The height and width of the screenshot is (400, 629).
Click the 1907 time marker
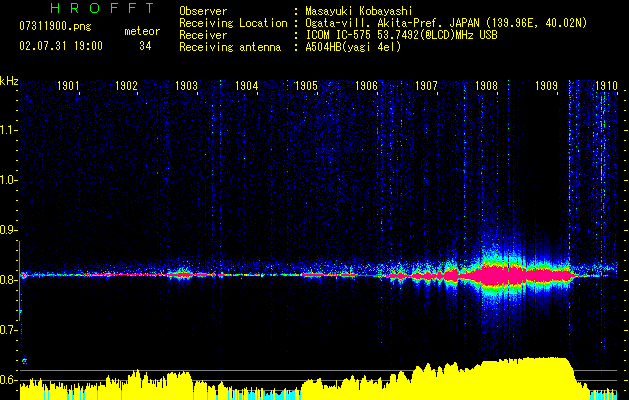tap(426, 85)
